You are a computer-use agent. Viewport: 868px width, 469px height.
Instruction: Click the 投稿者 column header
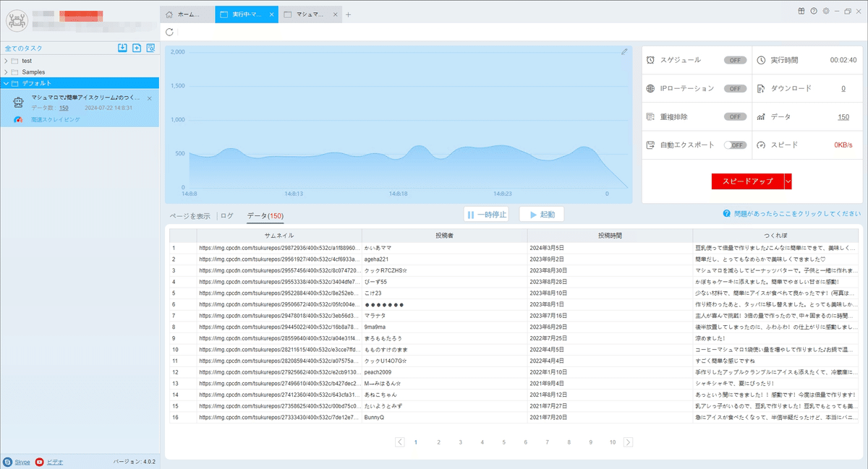[444, 236]
